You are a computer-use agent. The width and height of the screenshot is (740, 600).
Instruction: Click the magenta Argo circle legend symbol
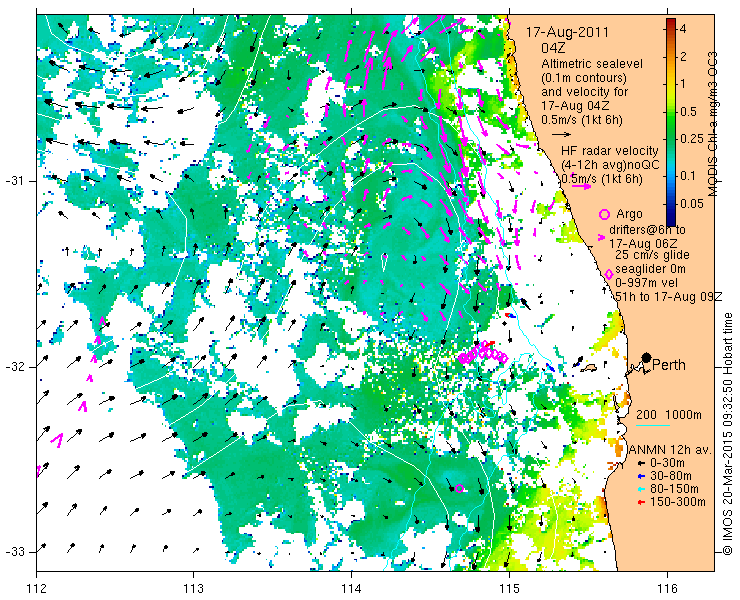click(604, 214)
